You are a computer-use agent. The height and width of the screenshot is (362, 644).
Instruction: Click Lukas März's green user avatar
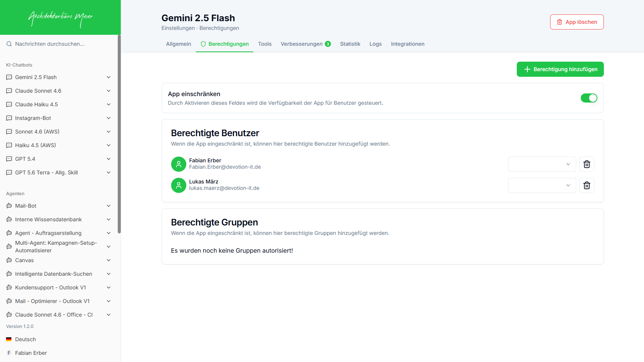tap(179, 185)
